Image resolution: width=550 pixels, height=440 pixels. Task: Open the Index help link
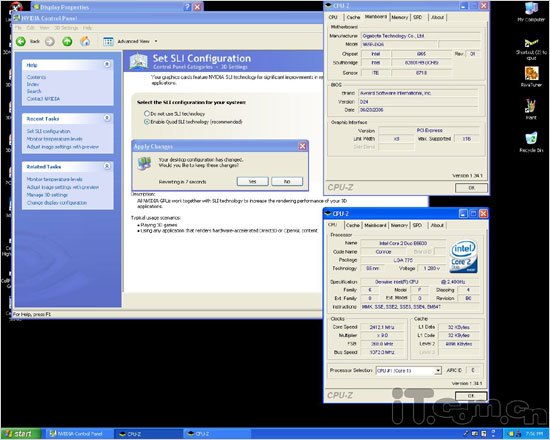click(33, 84)
